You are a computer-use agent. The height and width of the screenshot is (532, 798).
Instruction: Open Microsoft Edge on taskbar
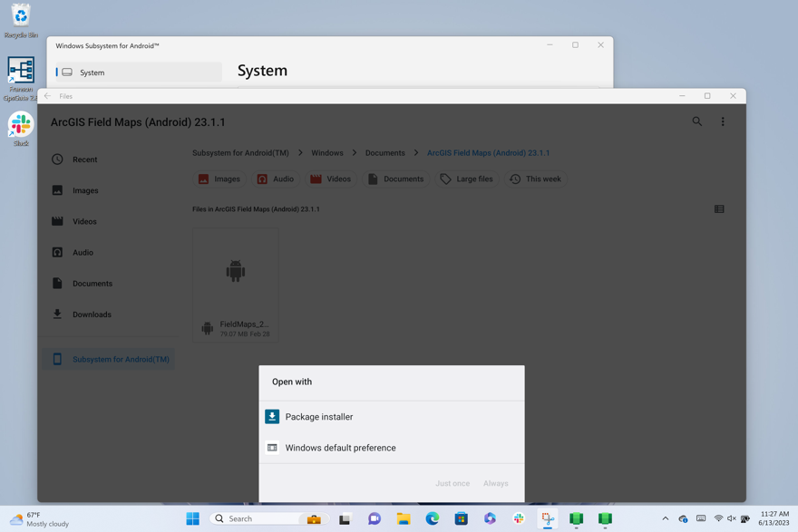coord(433,518)
